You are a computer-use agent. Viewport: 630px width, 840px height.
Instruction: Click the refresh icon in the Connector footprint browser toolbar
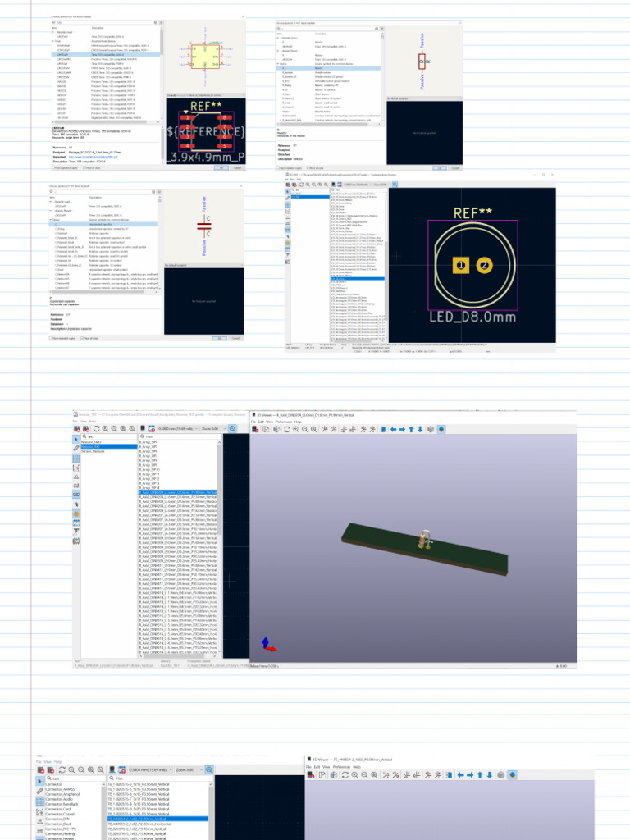tap(62, 769)
